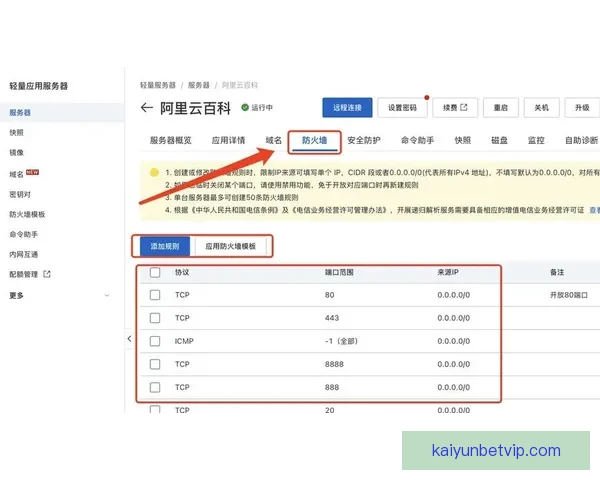Check the ICMP rule checkbox

[155, 341]
